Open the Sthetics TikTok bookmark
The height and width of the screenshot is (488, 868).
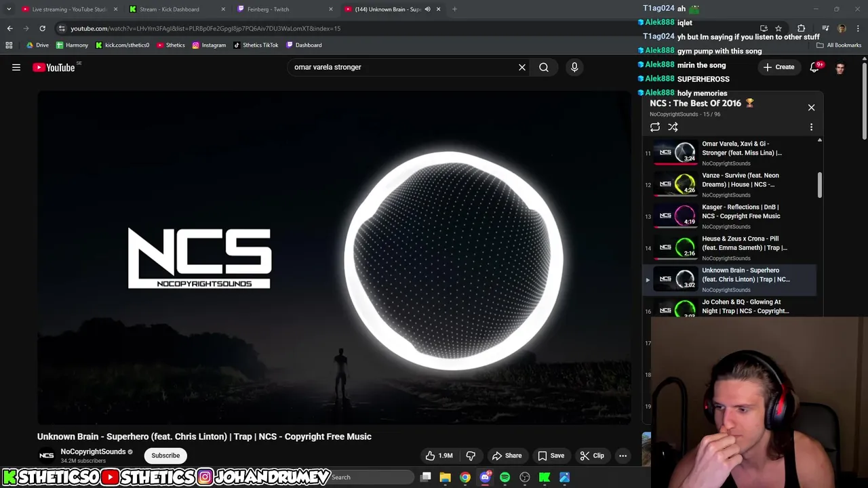(256, 45)
